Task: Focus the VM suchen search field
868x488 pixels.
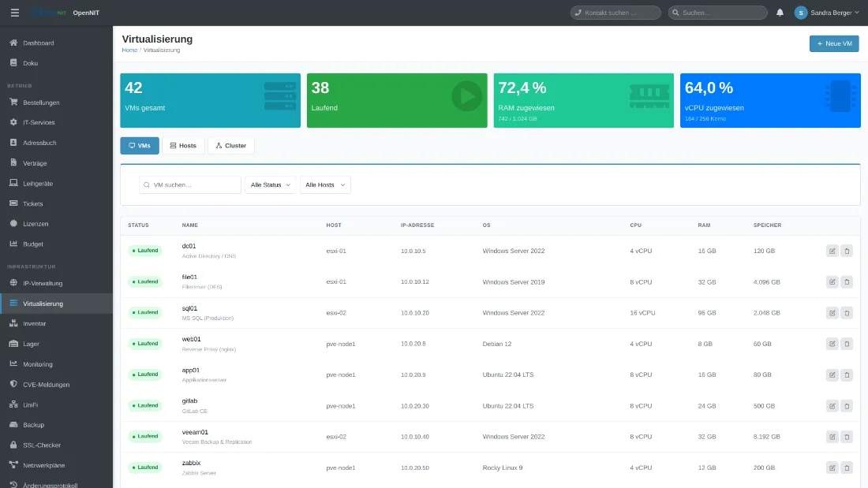Action: tap(190, 184)
